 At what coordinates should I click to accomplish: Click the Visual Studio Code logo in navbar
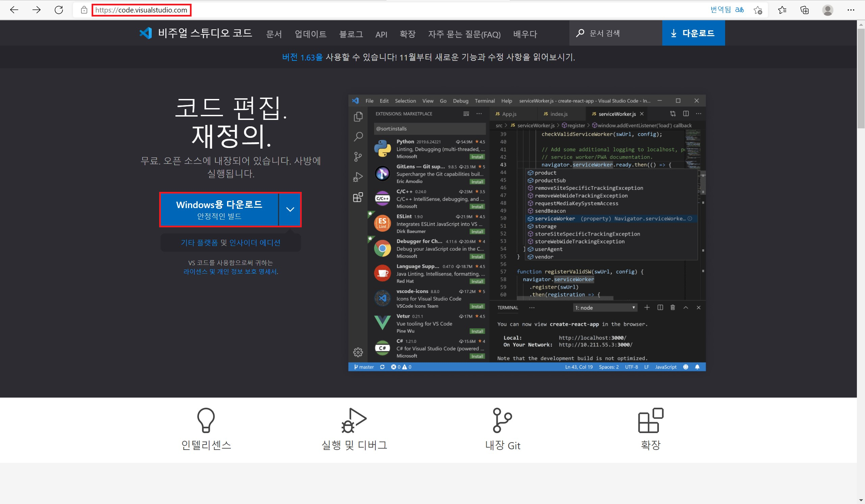click(146, 33)
